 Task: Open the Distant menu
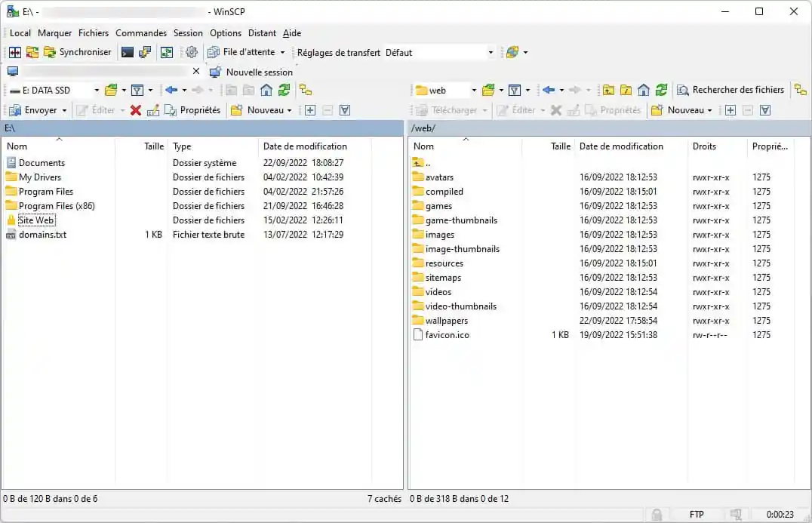coord(262,33)
